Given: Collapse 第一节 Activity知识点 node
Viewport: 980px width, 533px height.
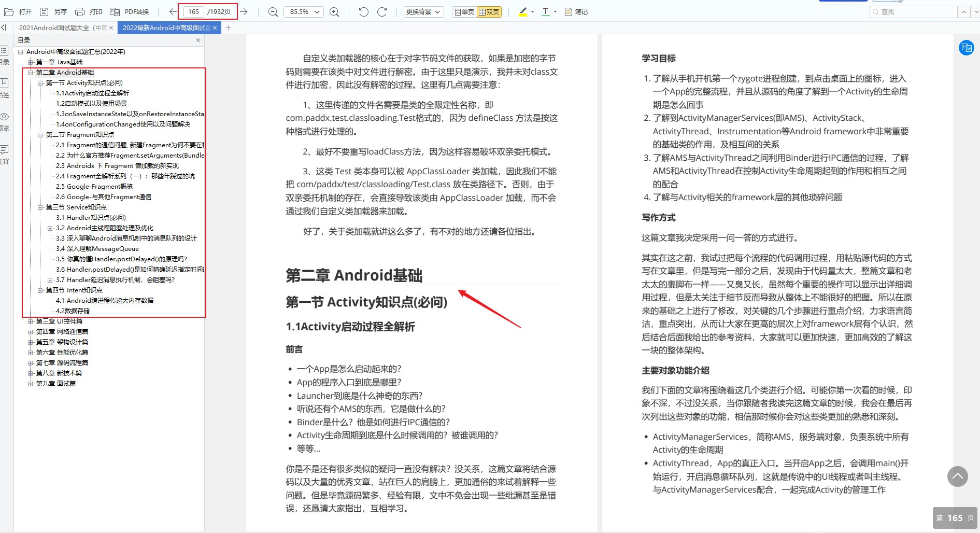Looking at the screenshot, I should 40,83.
